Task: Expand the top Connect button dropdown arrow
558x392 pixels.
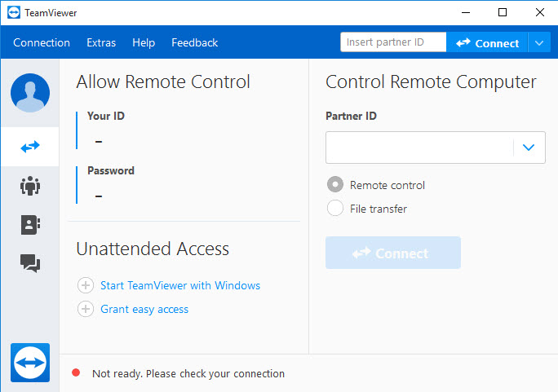Action: tap(539, 43)
